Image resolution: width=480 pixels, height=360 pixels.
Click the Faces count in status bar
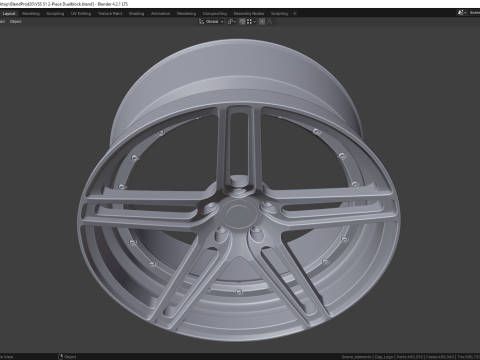pos(440,357)
